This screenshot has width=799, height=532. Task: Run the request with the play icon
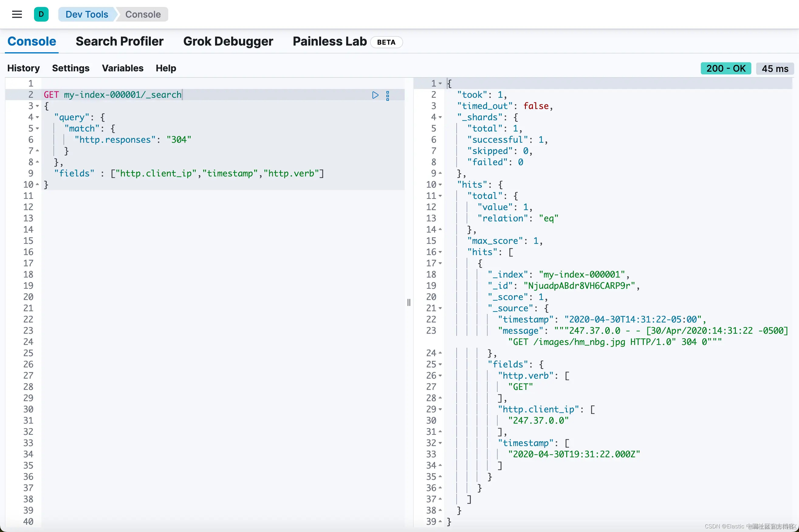pyautogui.click(x=375, y=95)
